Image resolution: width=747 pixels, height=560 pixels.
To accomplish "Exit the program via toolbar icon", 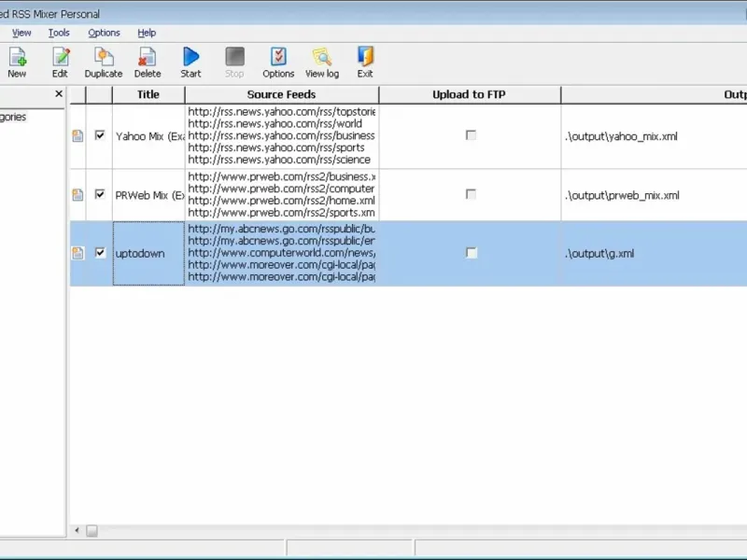I will point(365,63).
